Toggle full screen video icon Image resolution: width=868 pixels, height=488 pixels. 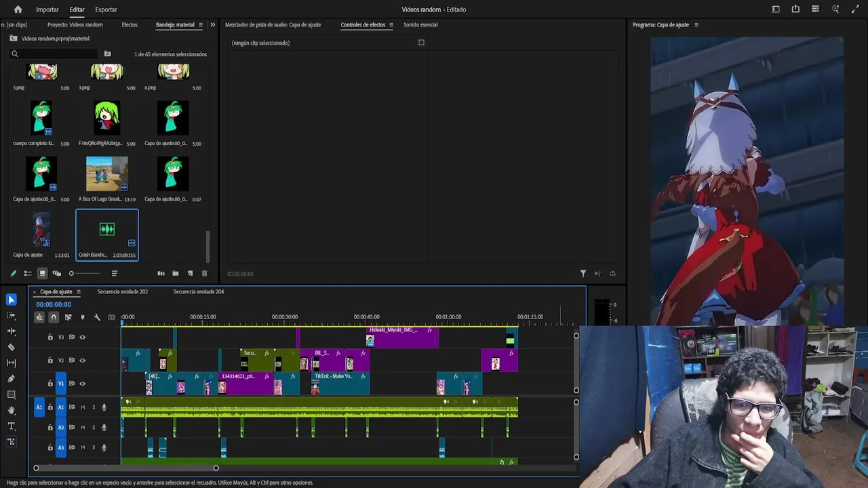click(855, 9)
